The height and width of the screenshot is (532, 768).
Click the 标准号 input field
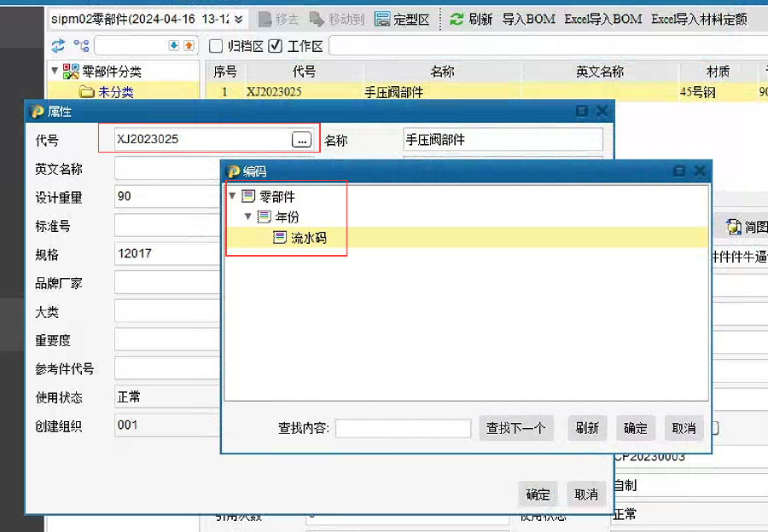tap(167, 226)
